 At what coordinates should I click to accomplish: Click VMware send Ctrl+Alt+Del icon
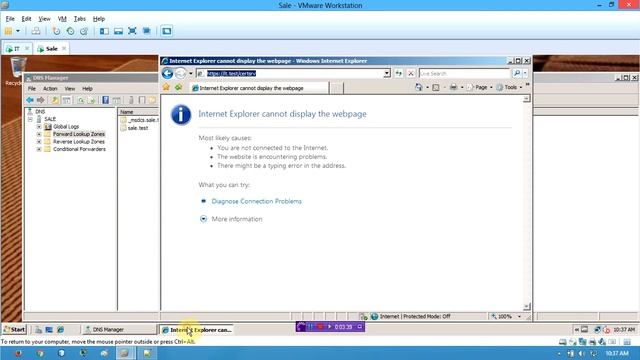click(36, 31)
